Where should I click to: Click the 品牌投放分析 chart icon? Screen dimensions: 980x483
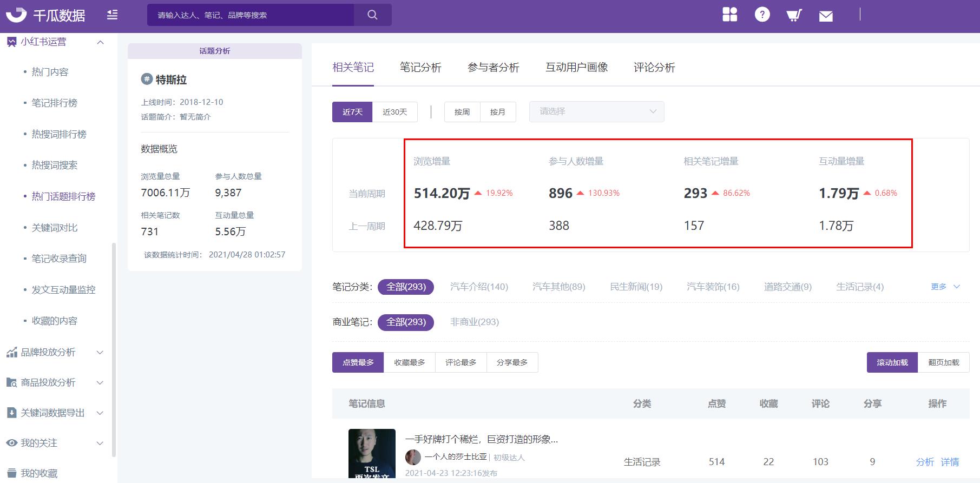[x=11, y=352]
